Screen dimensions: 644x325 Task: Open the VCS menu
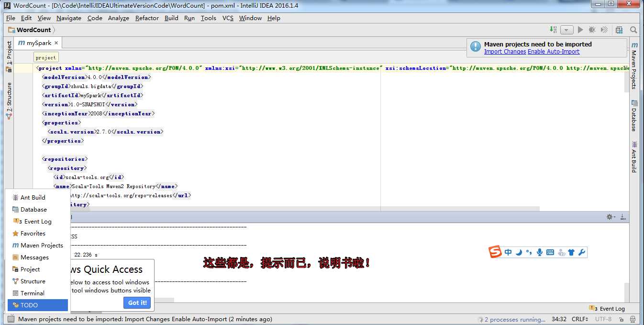pyautogui.click(x=228, y=18)
